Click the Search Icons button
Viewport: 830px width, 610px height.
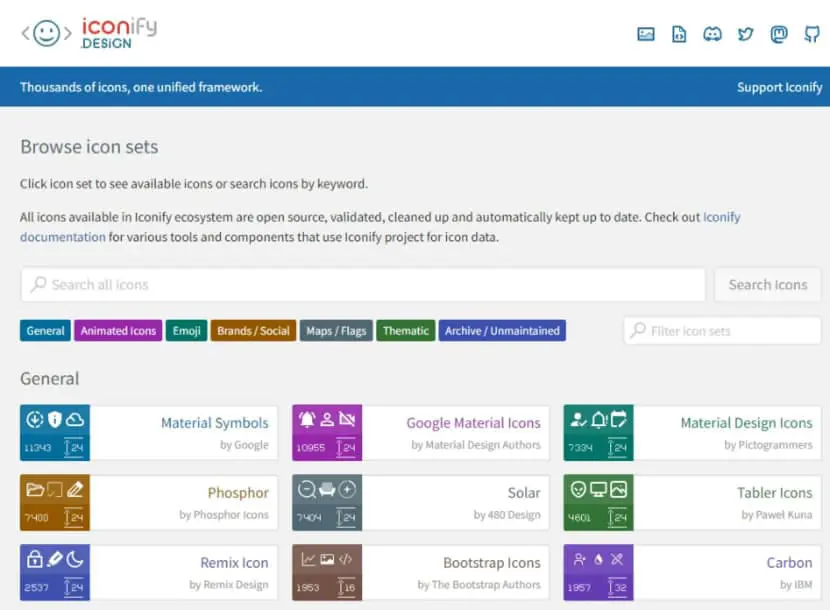768,285
